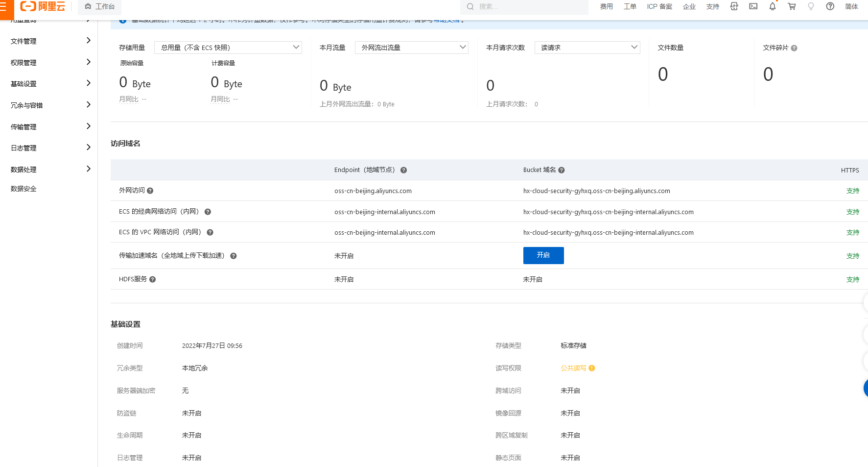The height and width of the screenshot is (467, 868).
Task: Click 支持 in the ECS 的经典网络访问 row
Action: (853, 212)
